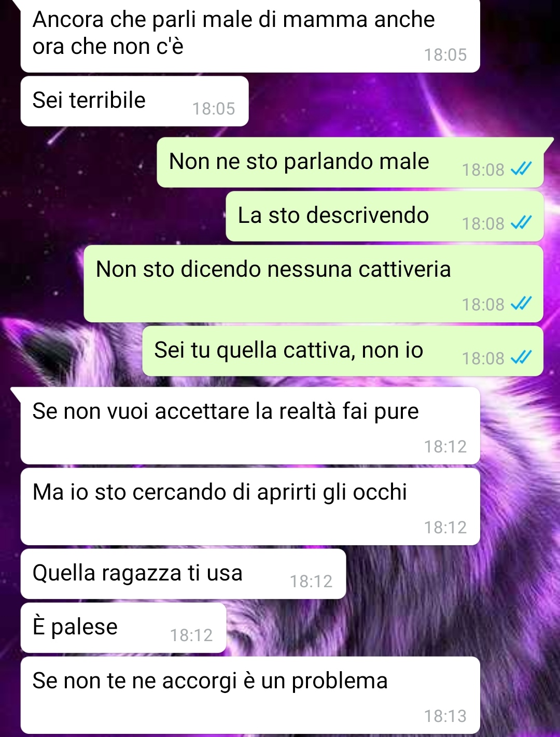Tap the 18:12 timestamp on "Quella ragazza ti usa"
Screen dimensions: 560x737
tap(311, 582)
